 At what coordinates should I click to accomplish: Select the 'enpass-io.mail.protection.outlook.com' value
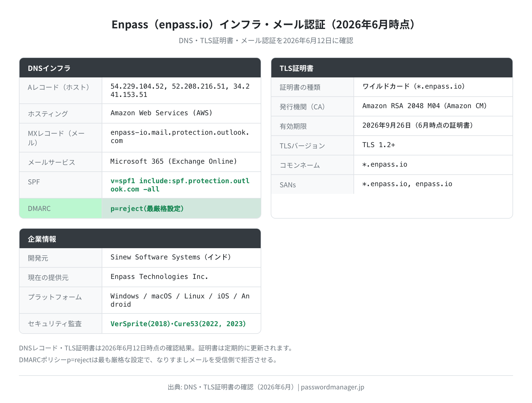180,136
